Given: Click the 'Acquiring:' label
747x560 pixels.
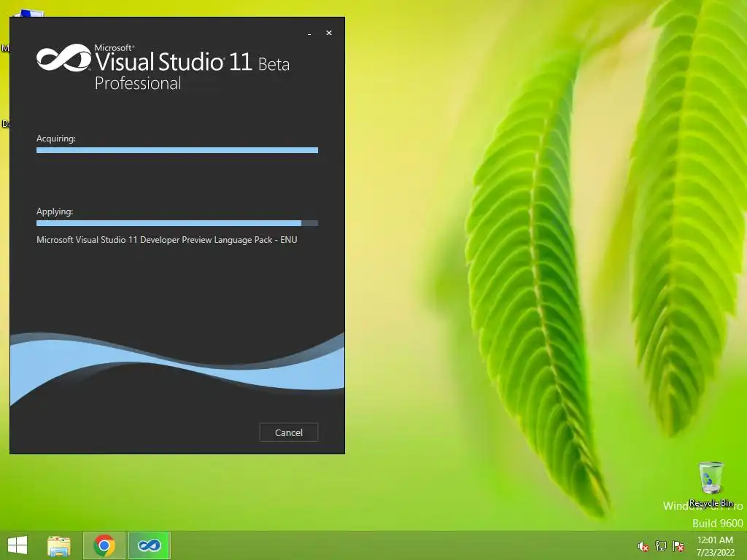Looking at the screenshot, I should 56,139.
